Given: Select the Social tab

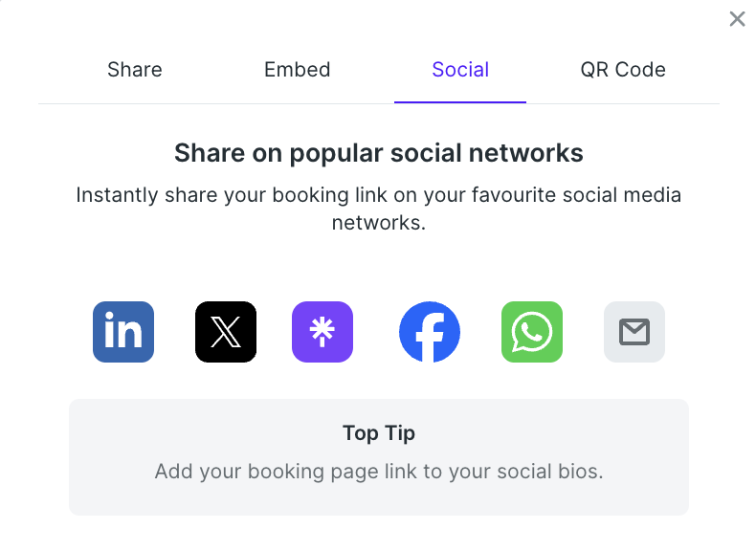Looking at the screenshot, I should click(x=460, y=70).
